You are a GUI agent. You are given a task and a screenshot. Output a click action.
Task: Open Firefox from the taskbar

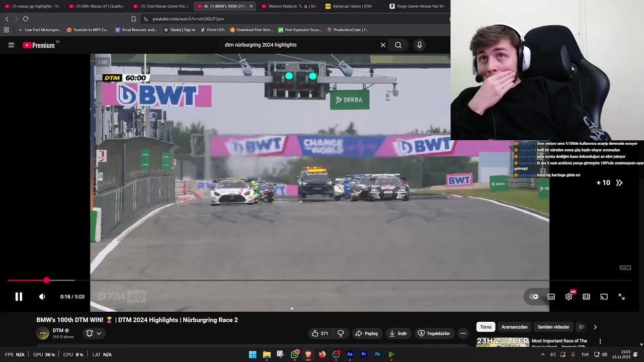click(322, 354)
